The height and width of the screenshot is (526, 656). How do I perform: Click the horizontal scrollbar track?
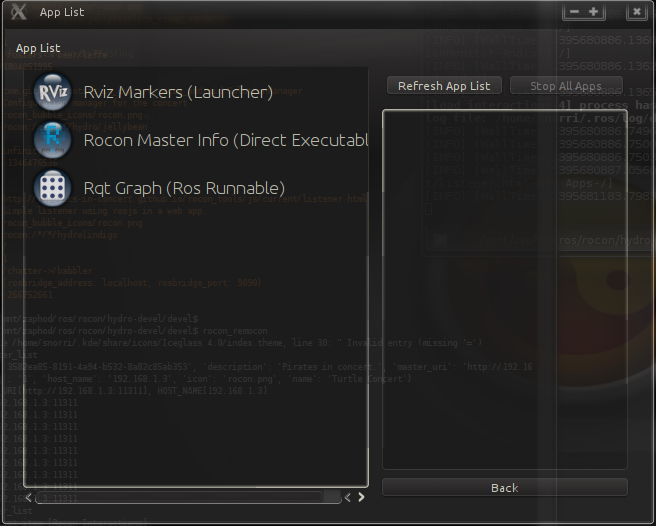180,496
